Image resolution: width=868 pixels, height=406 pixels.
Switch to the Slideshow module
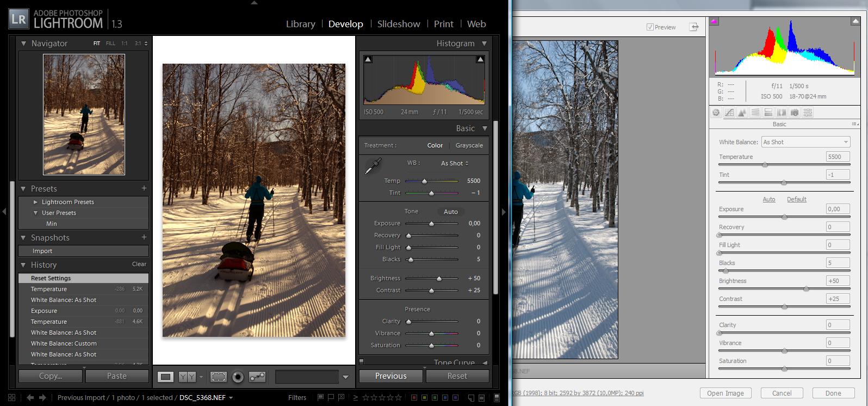[399, 24]
